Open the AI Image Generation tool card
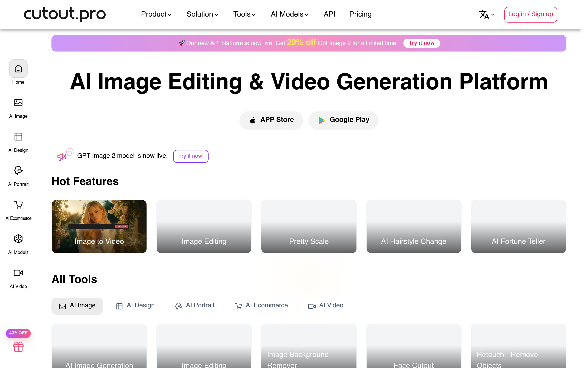This screenshot has height=368, width=588. (99, 346)
